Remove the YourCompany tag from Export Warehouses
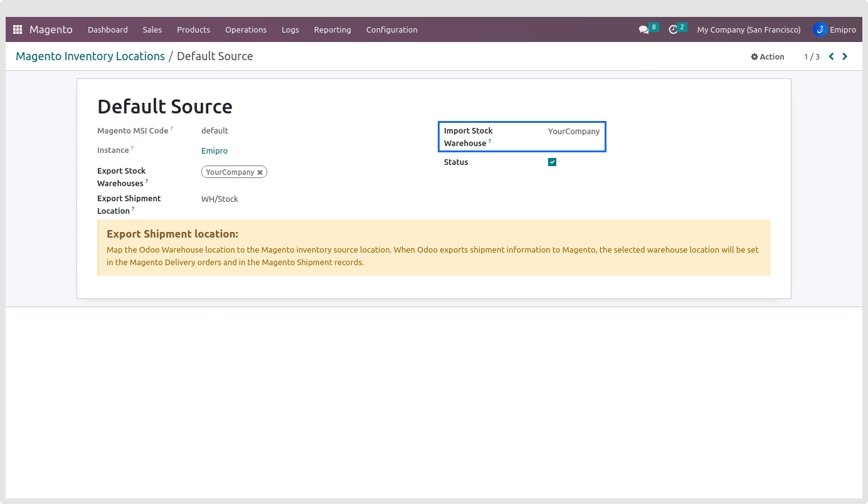Viewport: 868px width, 504px height. coord(260,172)
